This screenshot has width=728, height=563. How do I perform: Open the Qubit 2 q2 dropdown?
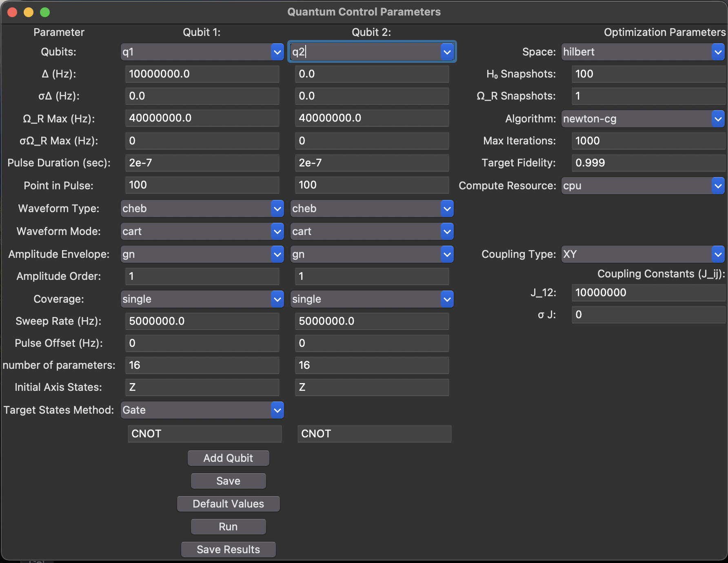click(372, 52)
